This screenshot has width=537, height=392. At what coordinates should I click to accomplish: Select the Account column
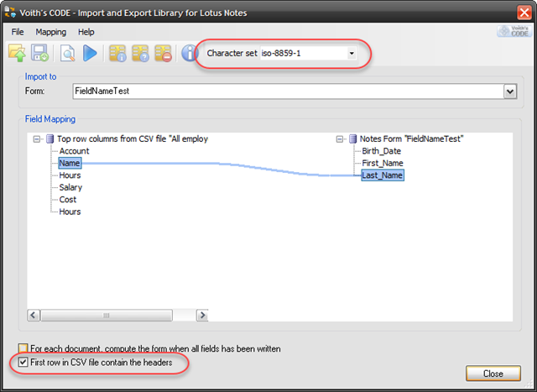[x=74, y=151]
